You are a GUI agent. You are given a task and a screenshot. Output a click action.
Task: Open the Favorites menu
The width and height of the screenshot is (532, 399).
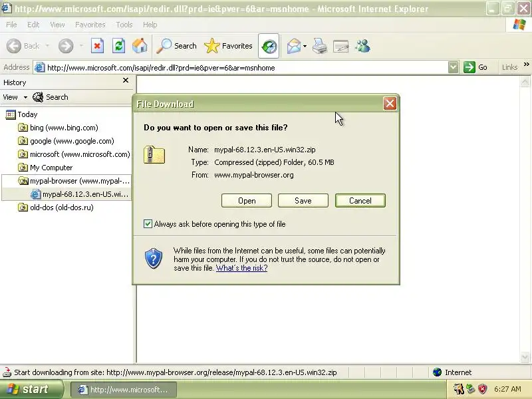[90, 25]
